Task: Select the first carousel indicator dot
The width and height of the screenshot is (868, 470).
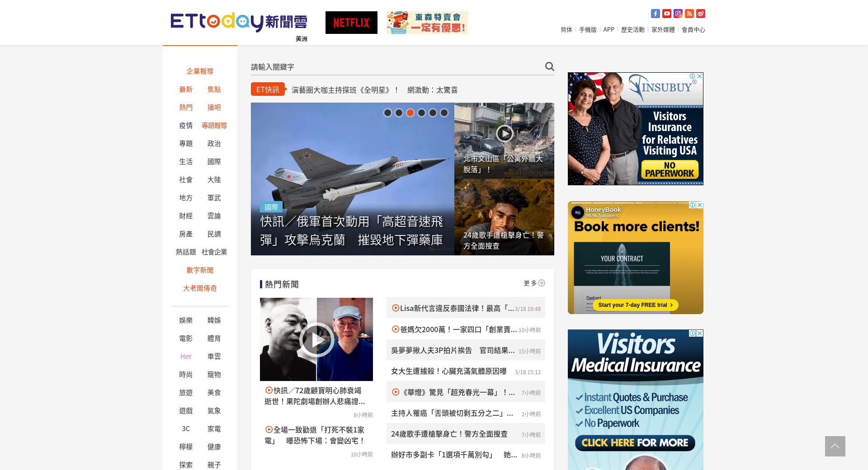Action: (387, 113)
